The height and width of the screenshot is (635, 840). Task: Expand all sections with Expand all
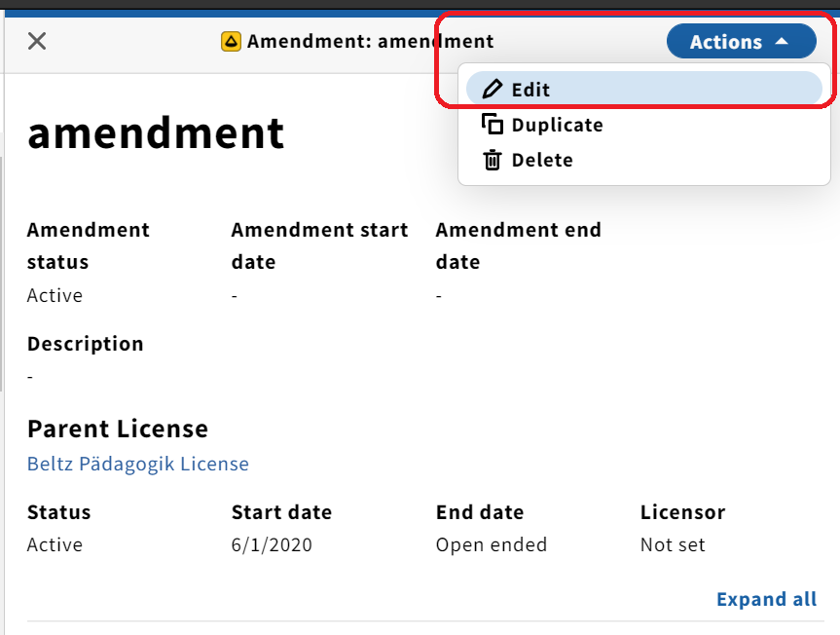point(767,599)
